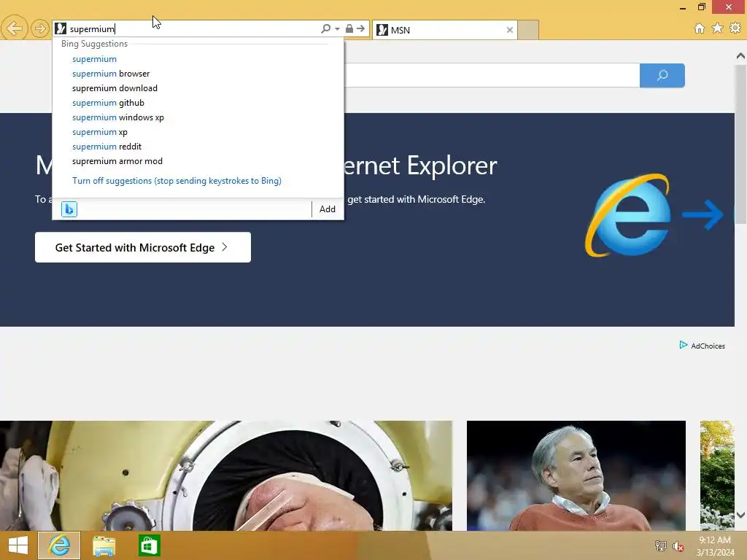The image size is (747, 560).
Task: Click Turn off suggestions link
Action: (177, 181)
